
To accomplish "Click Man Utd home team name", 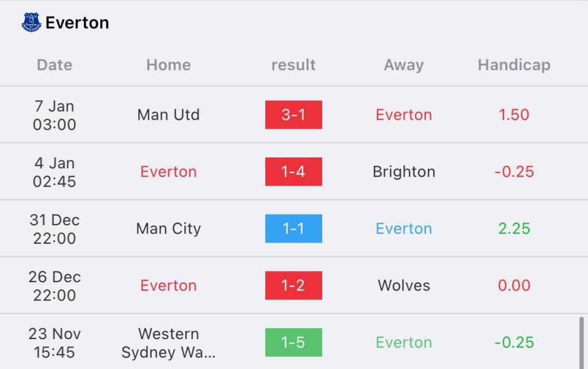I will (x=168, y=115).
